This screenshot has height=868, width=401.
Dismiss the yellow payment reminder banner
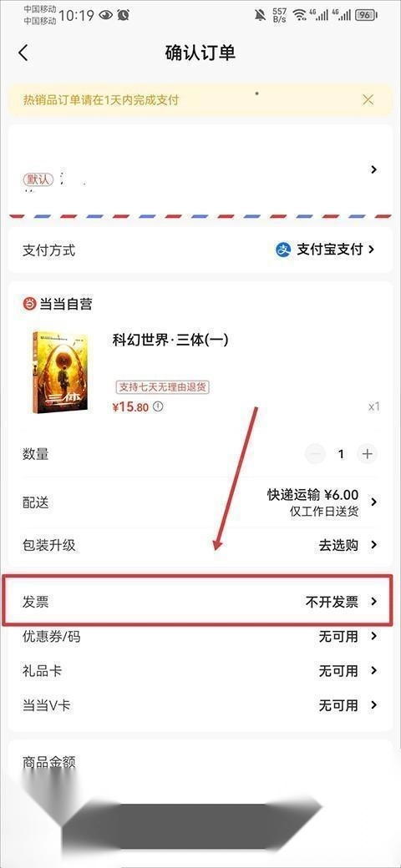coord(368,99)
